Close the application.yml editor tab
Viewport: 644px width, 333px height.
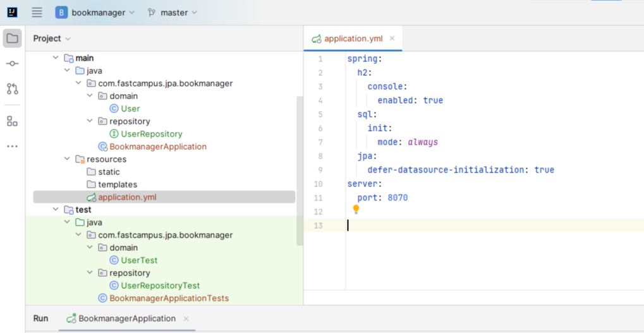coord(392,38)
